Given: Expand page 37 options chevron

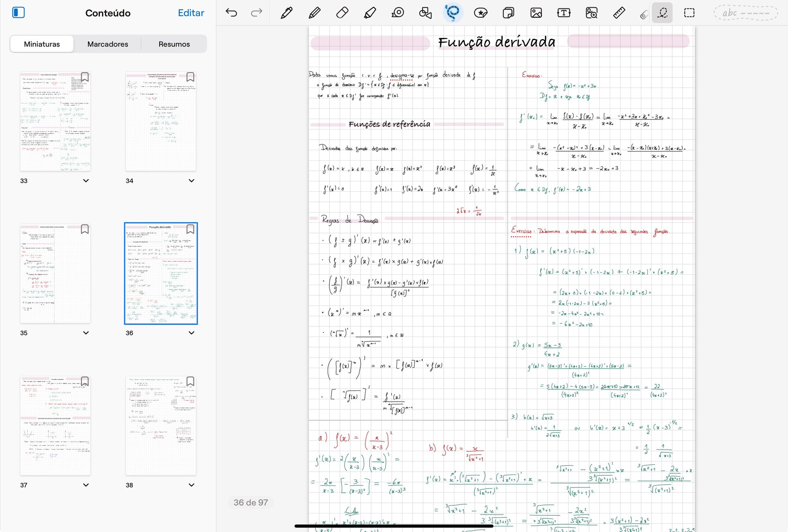Looking at the screenshot, I should [86, 485].
